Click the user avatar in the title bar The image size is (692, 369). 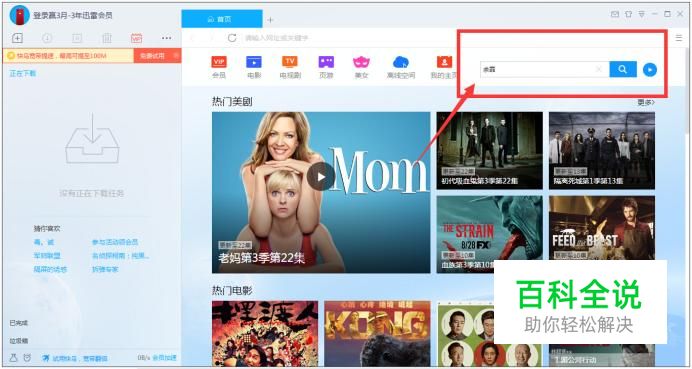coord(19,15)
